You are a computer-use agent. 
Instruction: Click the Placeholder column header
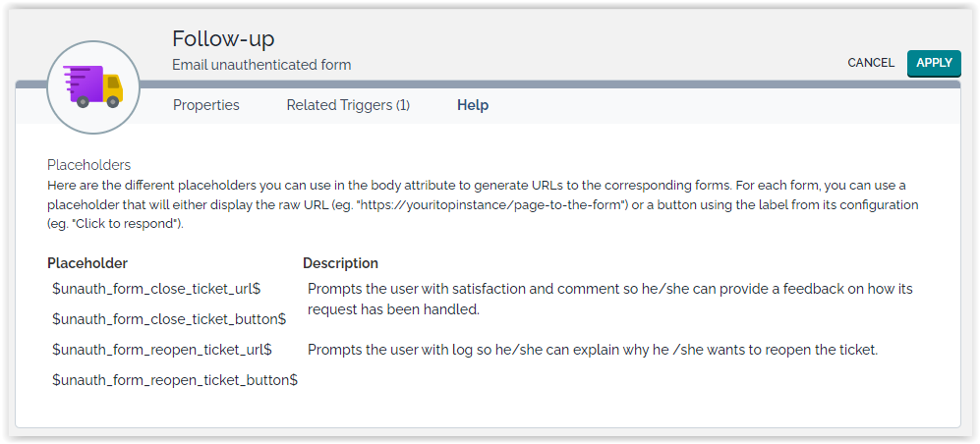pos(87,263)
